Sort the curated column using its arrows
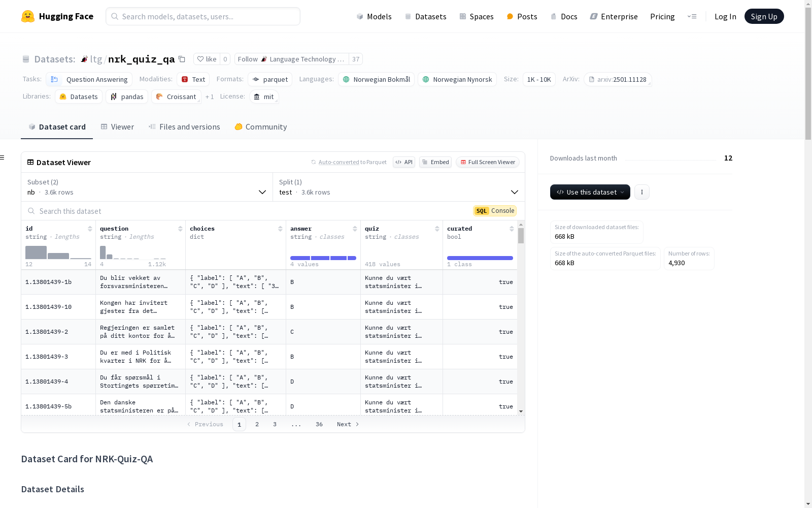Viewport: 812px width, 508px height. pos(512,229)
